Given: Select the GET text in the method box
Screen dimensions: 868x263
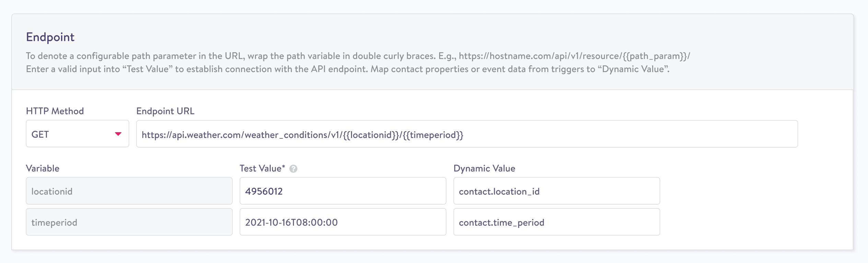Looking at the screenshot, I should [40, 134].
